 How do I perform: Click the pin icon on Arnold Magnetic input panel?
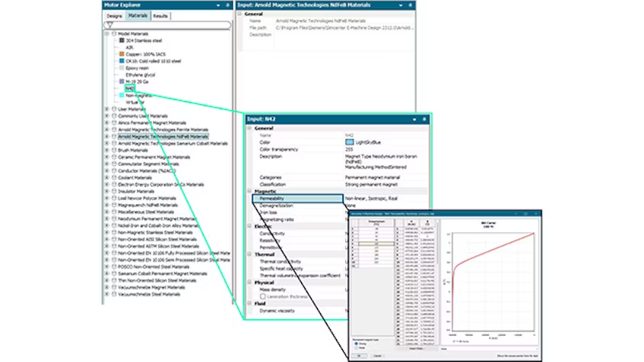pyautogui.click(x=410, y=5)
